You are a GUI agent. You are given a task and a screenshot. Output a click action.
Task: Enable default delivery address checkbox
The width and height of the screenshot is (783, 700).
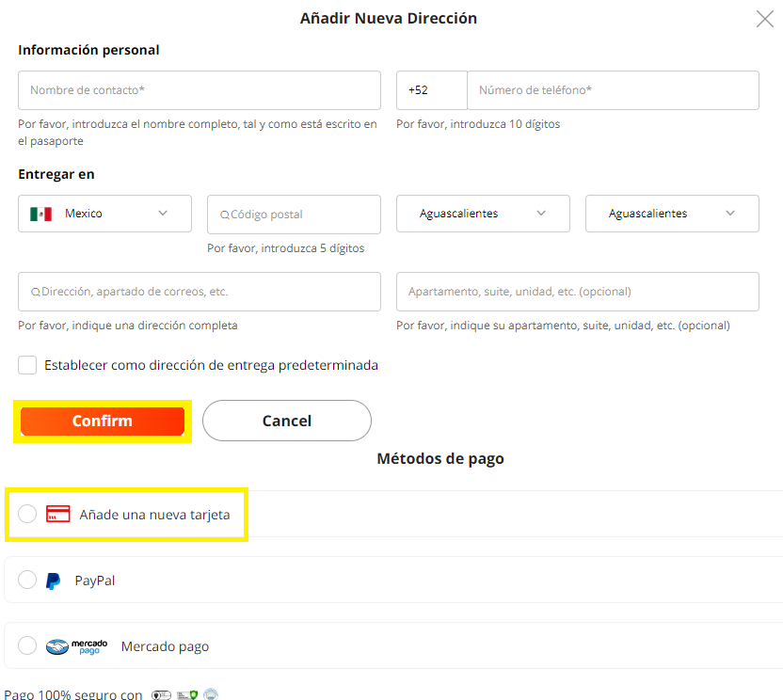coord(27,365)
